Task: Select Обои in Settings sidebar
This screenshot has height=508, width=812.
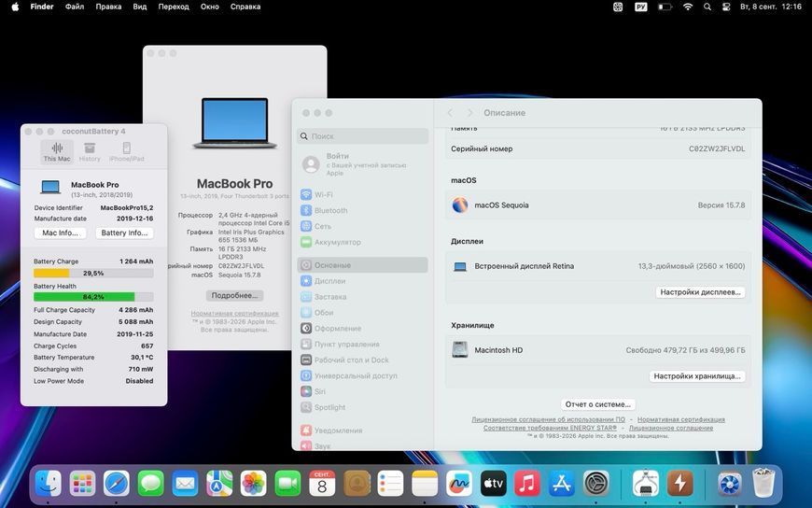Action: point(362,313)
